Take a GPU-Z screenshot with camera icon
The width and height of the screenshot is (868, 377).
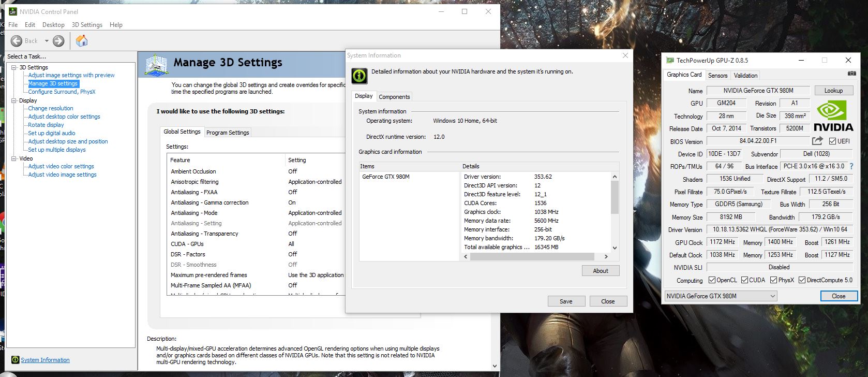[851, 74]
